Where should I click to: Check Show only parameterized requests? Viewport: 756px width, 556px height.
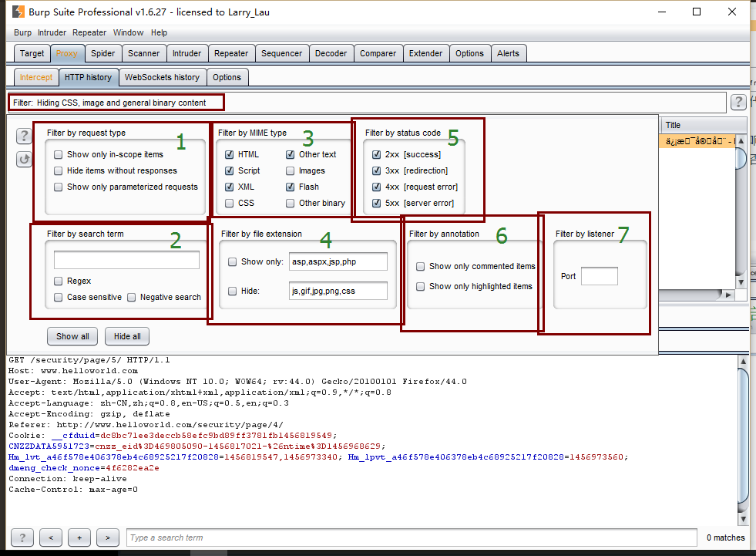coord(59,187)
